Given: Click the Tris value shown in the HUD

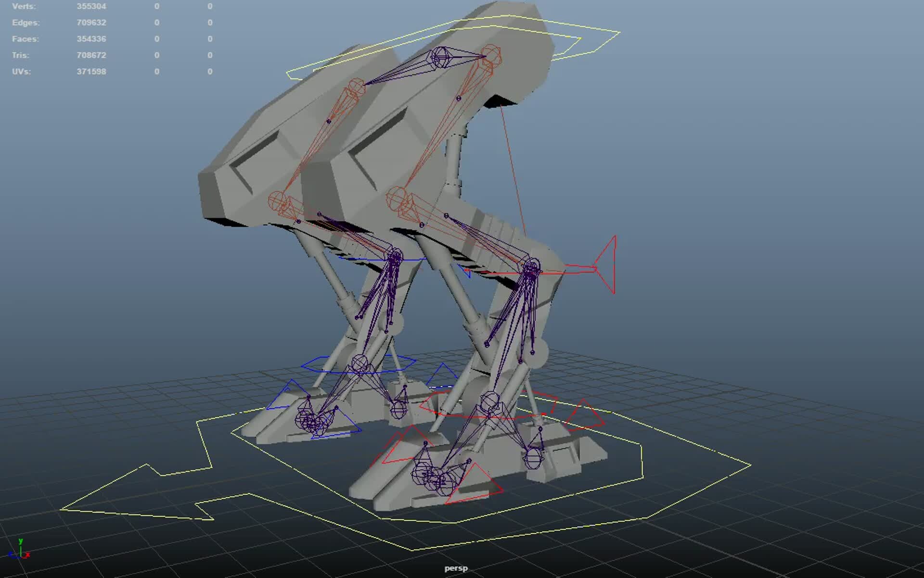Looking at the screenshot, I should click(91, 55).
